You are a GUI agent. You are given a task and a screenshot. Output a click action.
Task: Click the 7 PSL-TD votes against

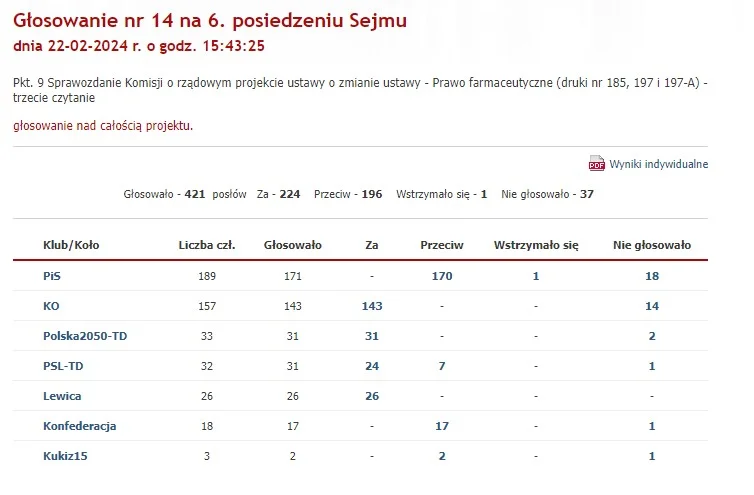[442, 366]
